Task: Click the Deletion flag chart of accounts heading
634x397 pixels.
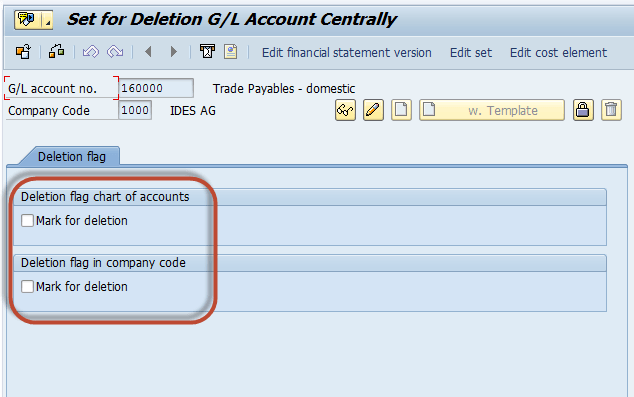Action: 105,196
